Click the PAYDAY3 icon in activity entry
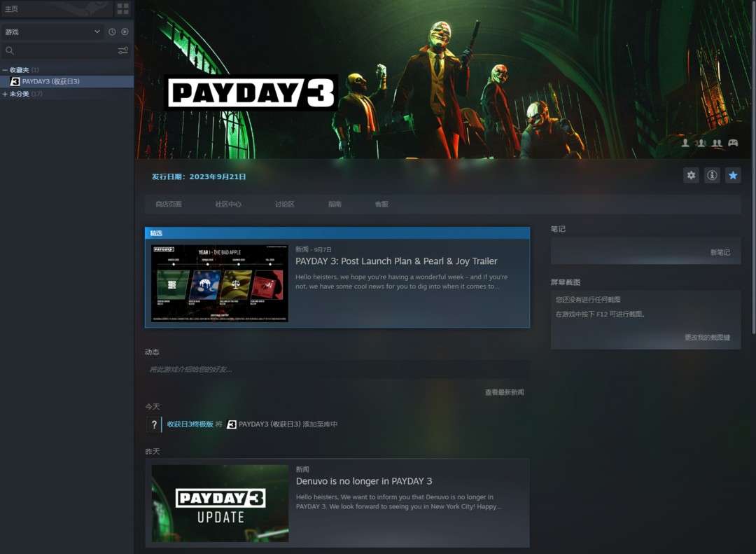756x554 pixels. pyautogui.click(x=232, y=424)
